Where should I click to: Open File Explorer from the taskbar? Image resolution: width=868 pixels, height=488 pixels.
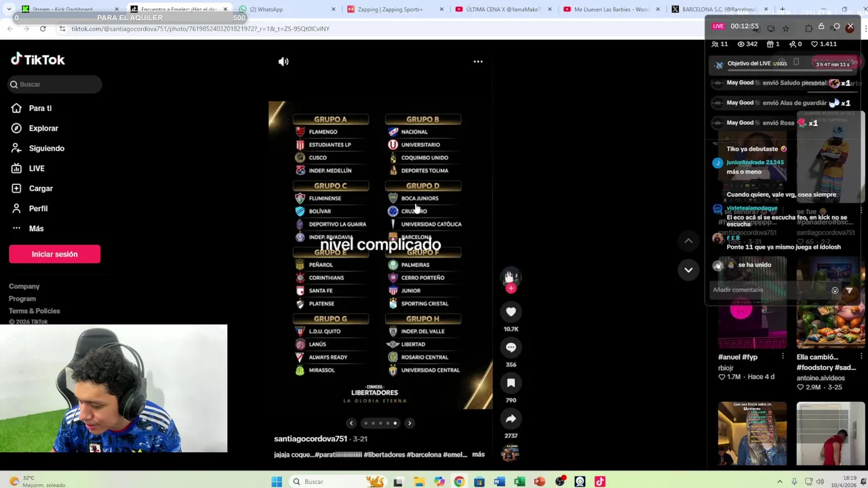419,482
